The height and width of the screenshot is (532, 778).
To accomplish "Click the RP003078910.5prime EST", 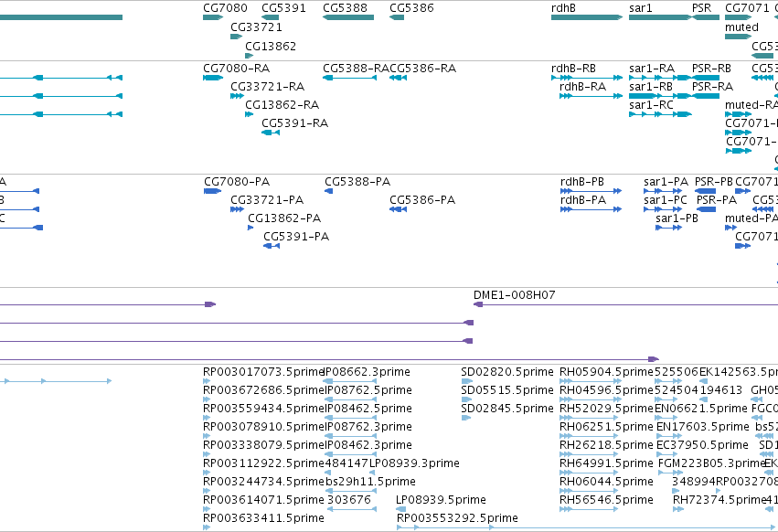I will click(x=207, y=436).
